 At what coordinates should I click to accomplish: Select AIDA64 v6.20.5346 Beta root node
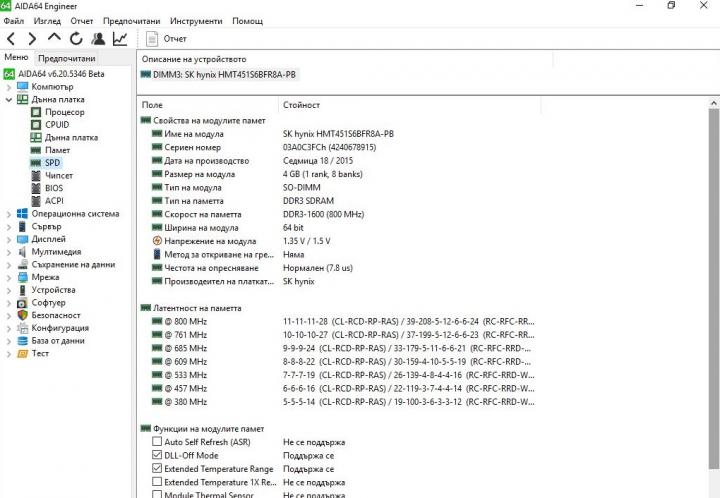(x=61, y=74)
